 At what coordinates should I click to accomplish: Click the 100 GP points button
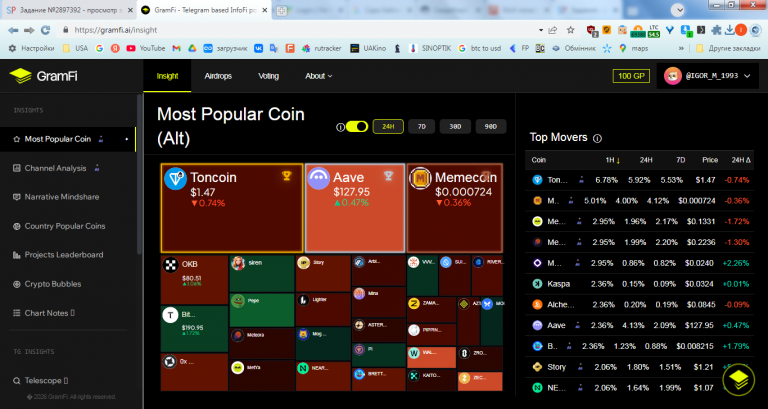point(631,76)
